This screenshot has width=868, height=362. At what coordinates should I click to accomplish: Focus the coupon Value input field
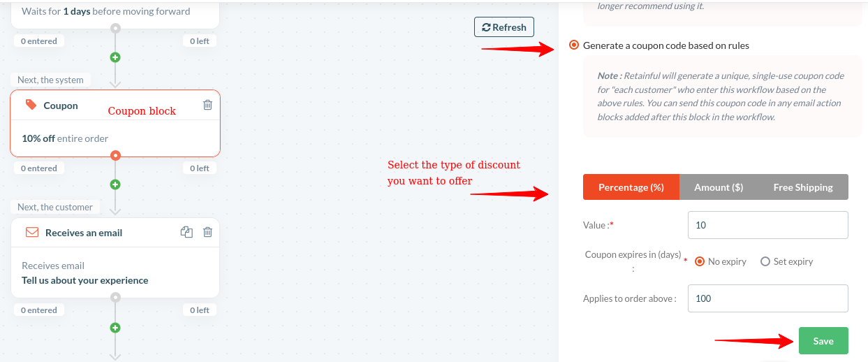point(767,225)
